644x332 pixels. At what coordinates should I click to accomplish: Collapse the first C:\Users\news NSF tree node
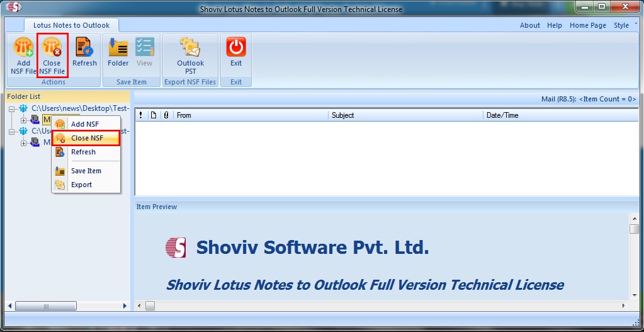11,109
